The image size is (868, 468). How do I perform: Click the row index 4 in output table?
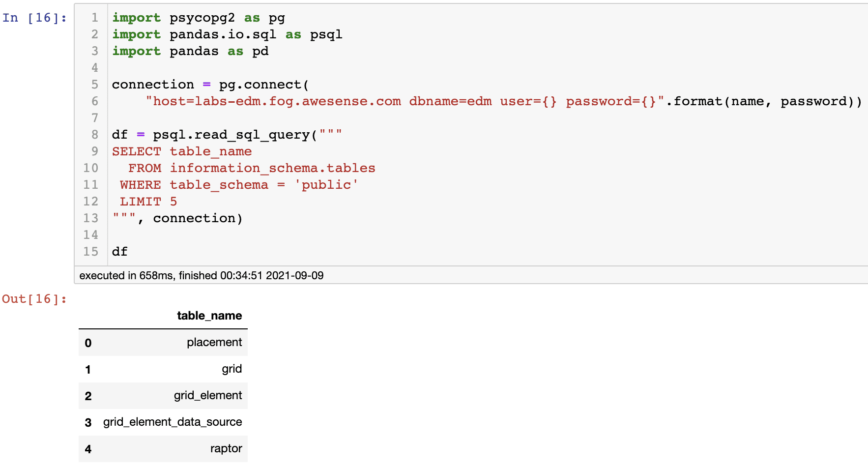(88, 449)
